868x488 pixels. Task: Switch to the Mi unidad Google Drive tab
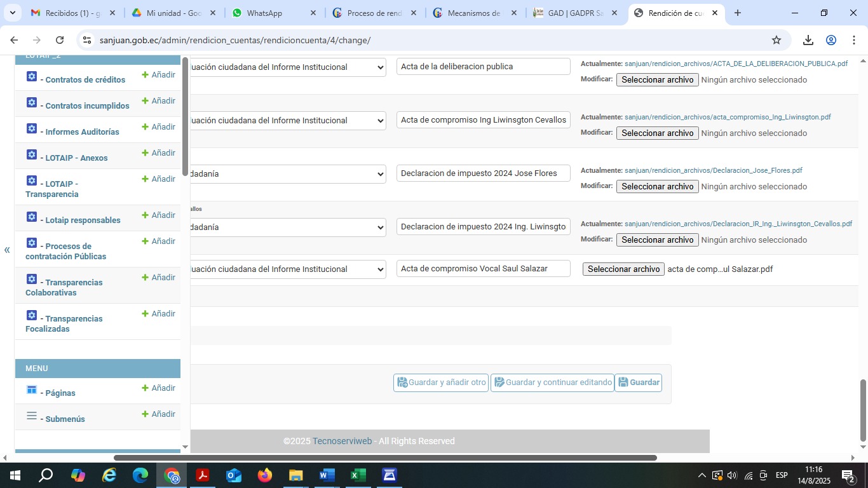pyautogui.click(x=173, y=13)
